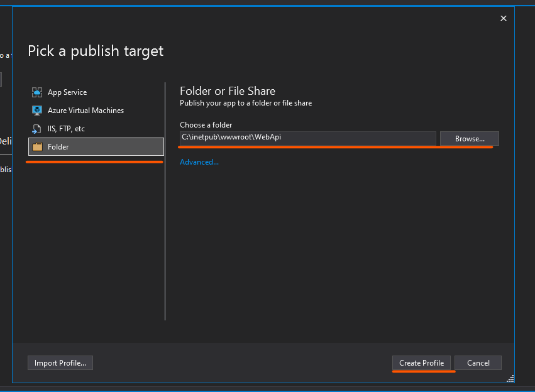This screenshot has width=535, height=392.
Task: Cancel the publish target dialog
Action: (478, 363)
